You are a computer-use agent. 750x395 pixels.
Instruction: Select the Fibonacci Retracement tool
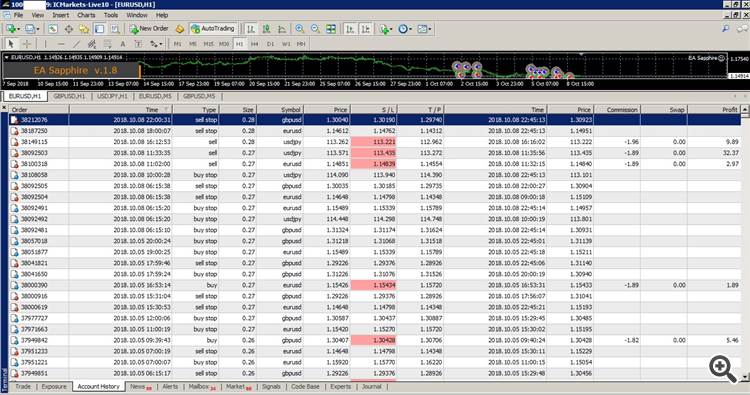click(107, 44)
